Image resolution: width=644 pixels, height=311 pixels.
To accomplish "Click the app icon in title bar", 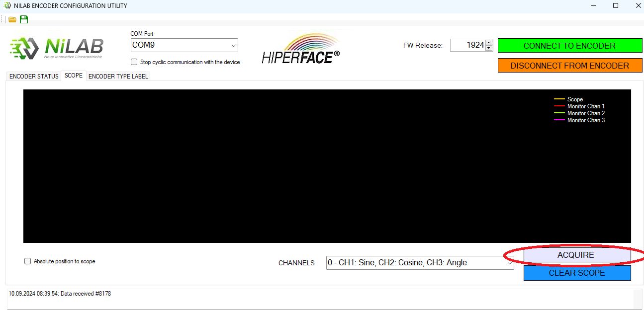I will pos(7,6).
